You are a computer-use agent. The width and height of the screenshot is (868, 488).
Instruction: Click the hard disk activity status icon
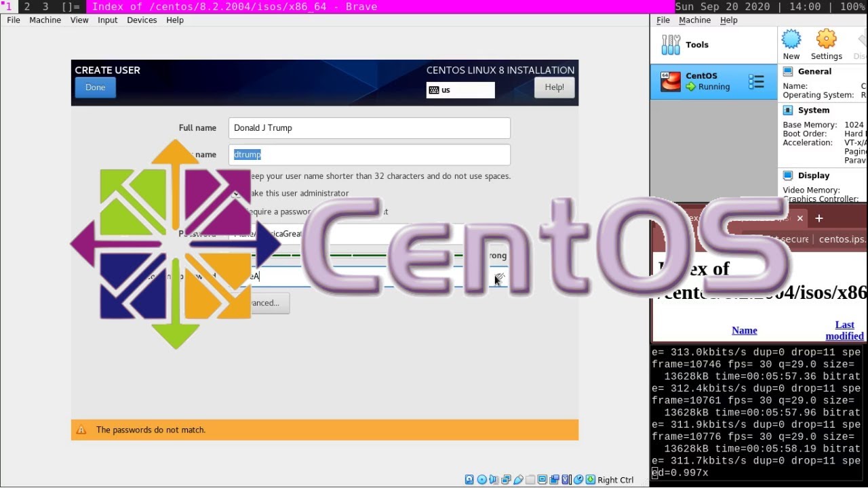[469, 480]
